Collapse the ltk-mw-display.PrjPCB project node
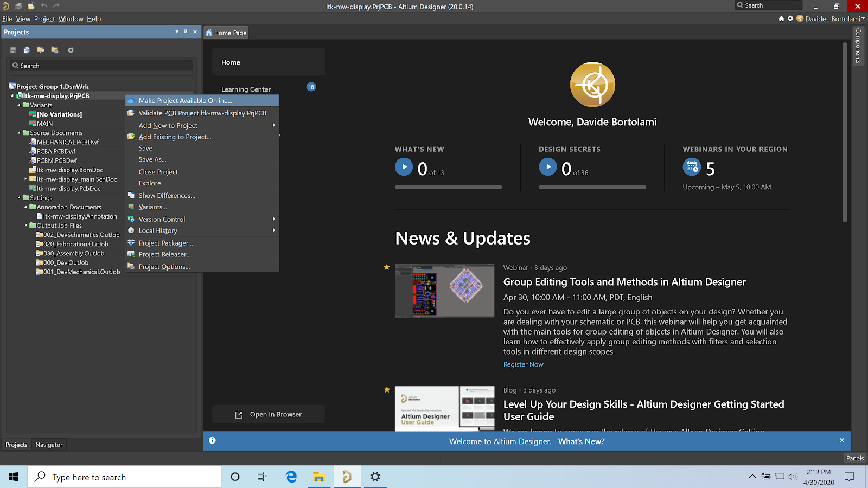 pos(12,95)
